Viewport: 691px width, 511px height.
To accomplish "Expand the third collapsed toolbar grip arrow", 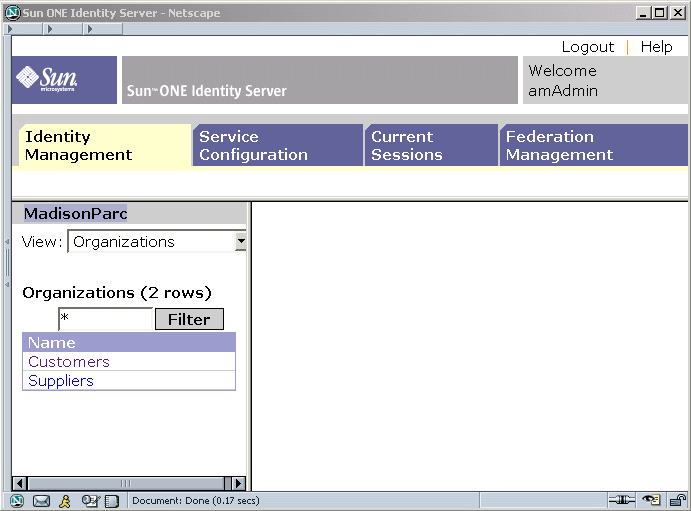I will point(90,29).
